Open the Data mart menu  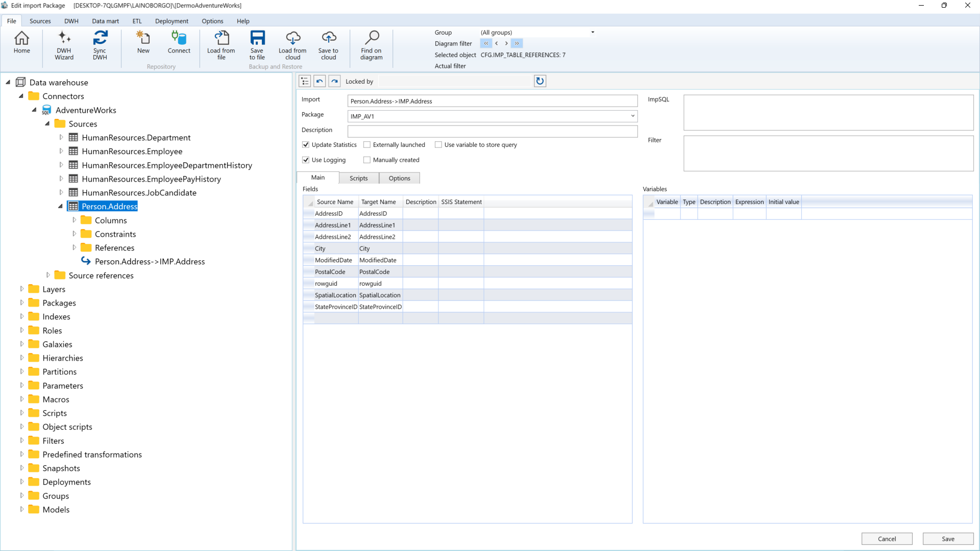pyautogui.click(x=105, y=21)
